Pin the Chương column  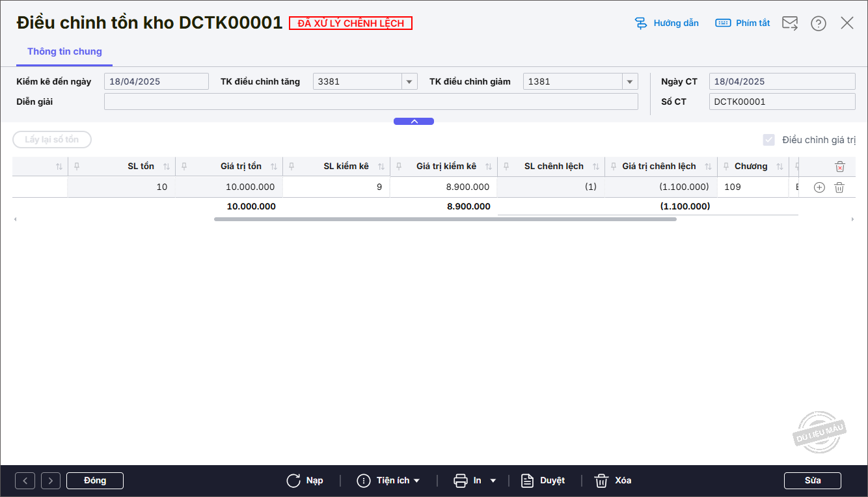pos(726,167)
